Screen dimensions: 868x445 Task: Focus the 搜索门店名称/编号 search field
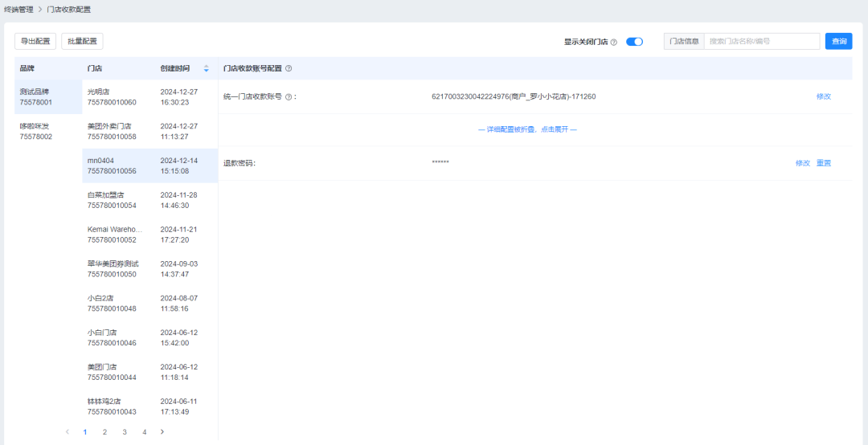click(x=762, y=41)
